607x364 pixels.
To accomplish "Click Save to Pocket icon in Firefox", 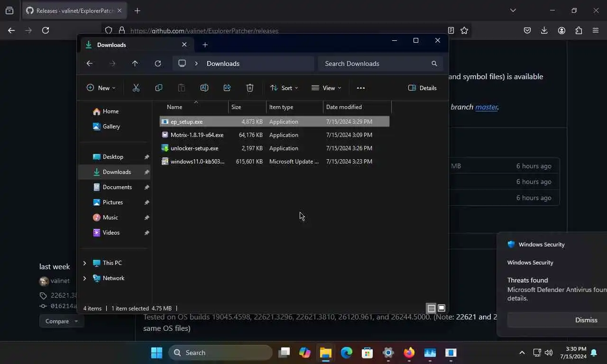I will [x=527, y=30].
